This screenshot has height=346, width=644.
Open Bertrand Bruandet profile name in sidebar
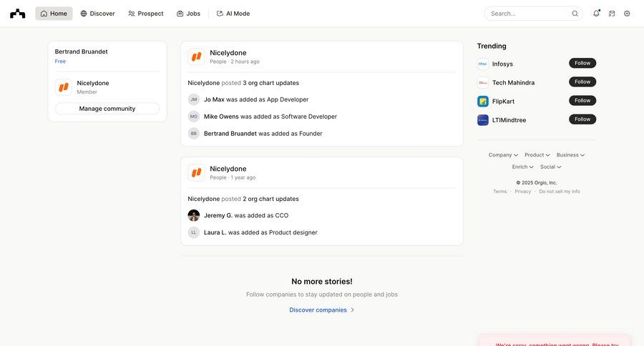(x=82, y=51)
